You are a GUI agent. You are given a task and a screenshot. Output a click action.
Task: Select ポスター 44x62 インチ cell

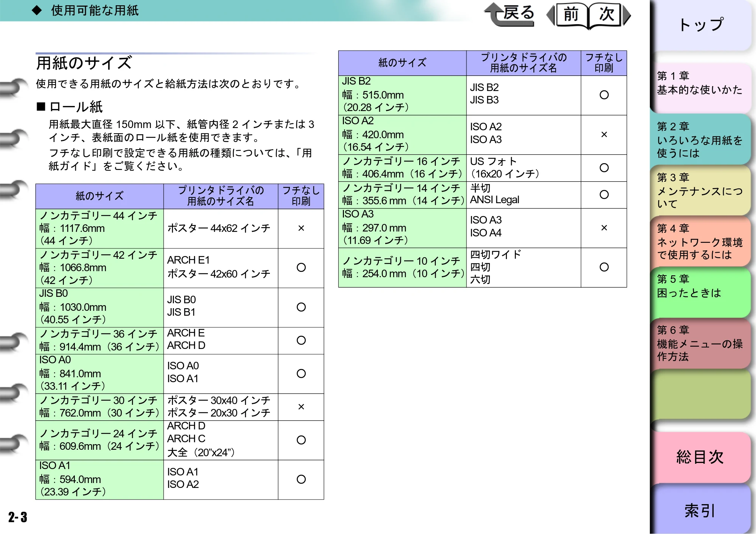[x=221, y=228]
